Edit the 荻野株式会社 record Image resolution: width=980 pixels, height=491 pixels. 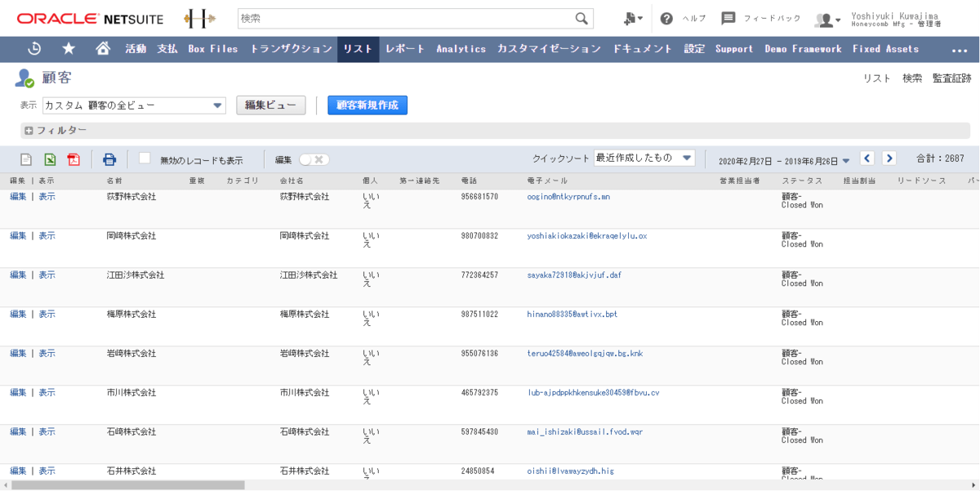[18, 197]
